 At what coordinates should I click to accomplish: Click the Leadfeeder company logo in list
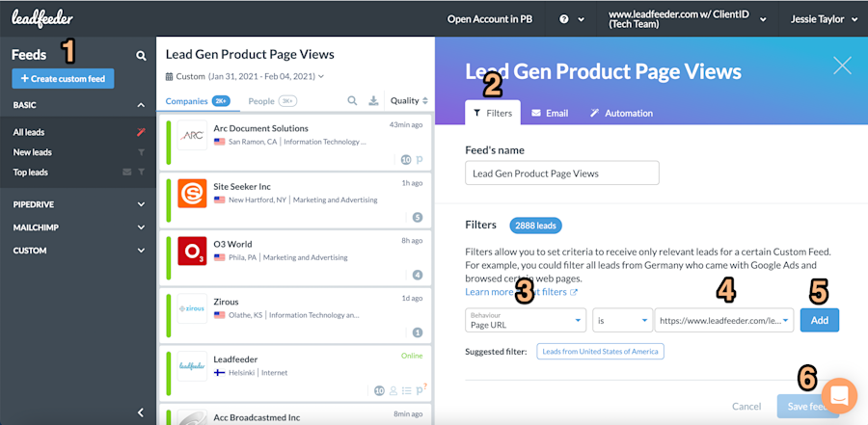tap(192, 366)
